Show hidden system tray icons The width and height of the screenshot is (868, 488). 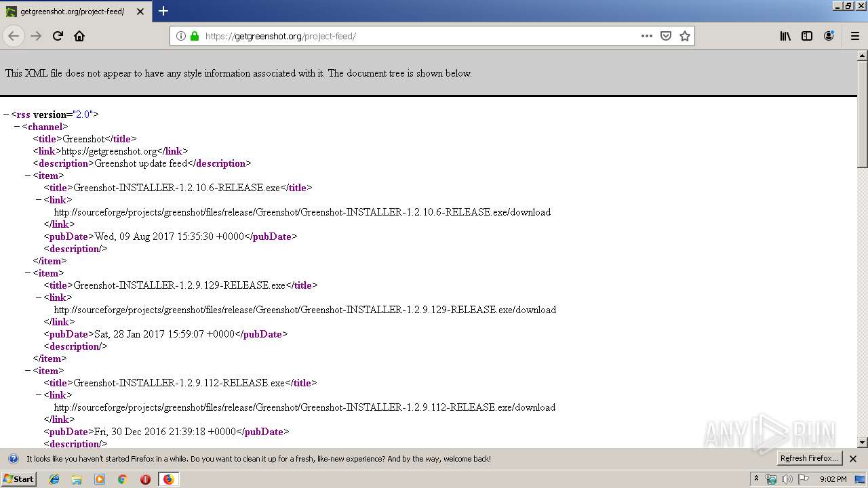click(756, 479)
